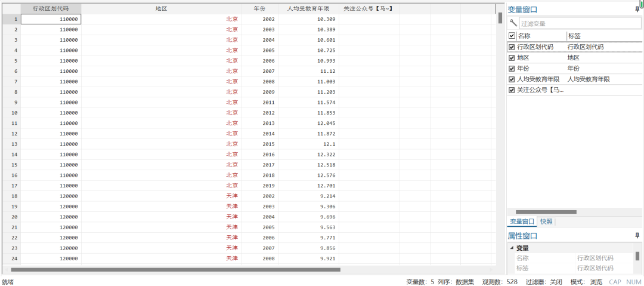Select cell value 11.574
The width and height of the screenshot is (644, 286).
pyautogui.click(x=308, y=102)
